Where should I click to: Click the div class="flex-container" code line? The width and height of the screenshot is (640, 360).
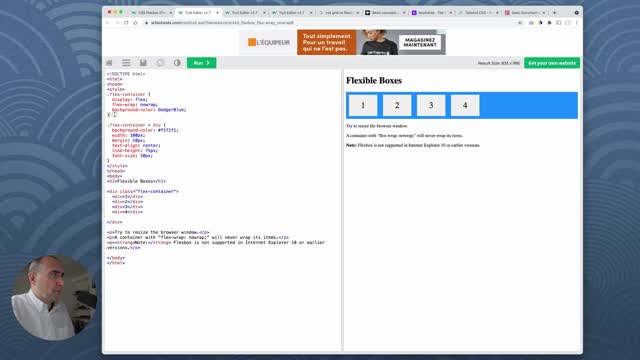(x=143, y=191)
